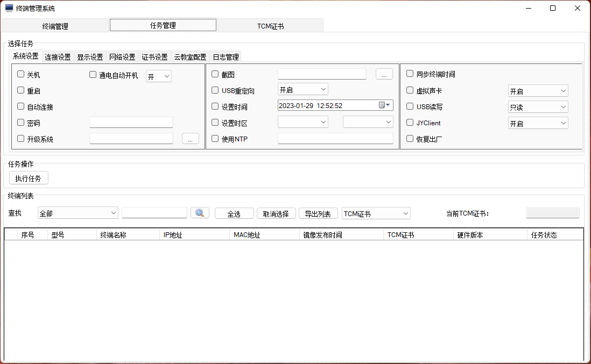Check the 使用NTP option
Image resolution: width=591 pixels, height=364 pixels.
coord(215,139)
